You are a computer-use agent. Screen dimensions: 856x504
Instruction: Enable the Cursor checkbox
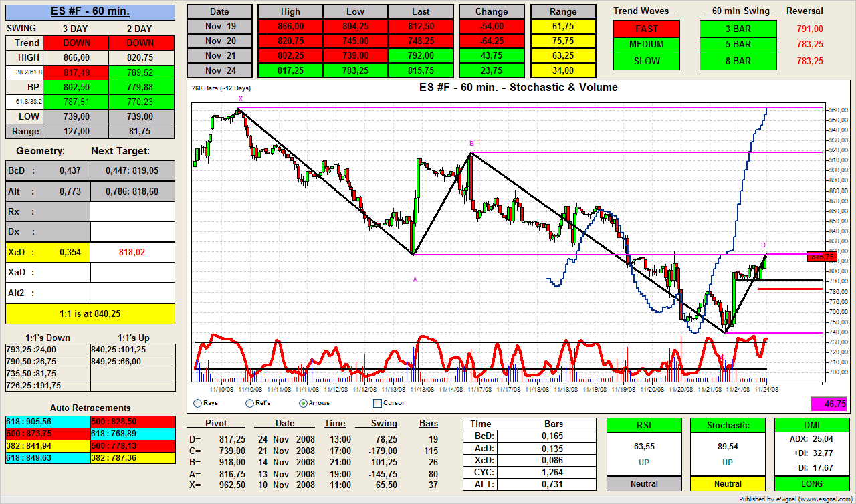[377, 403]
